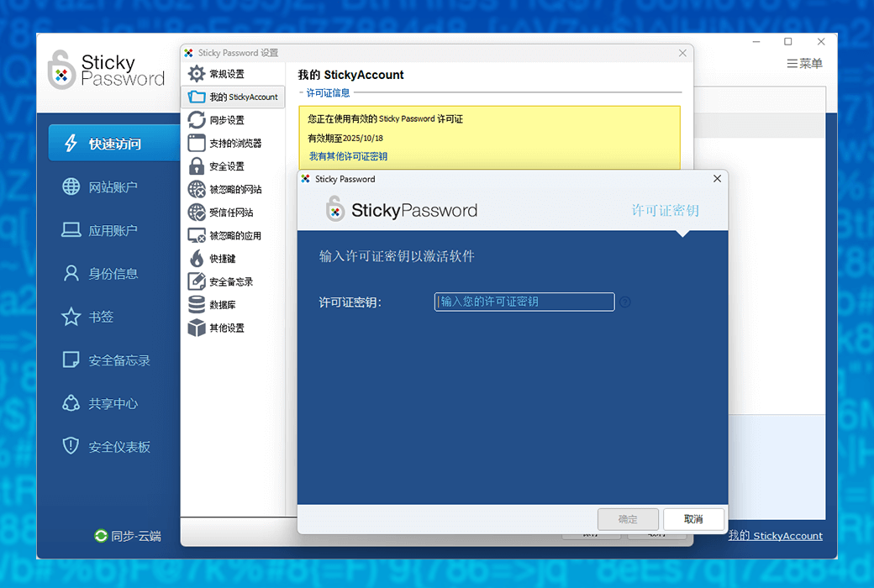
Task: Select 身份信息 label in the sidebar
Action: pyautogui.click(x=113, y=274)
